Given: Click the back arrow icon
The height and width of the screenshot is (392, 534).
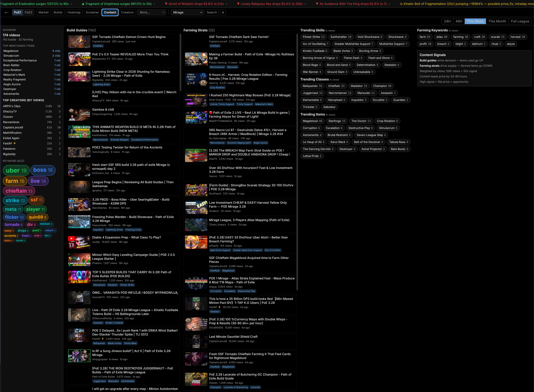Looking at the screenshot, I should click(x=7, y=13).
